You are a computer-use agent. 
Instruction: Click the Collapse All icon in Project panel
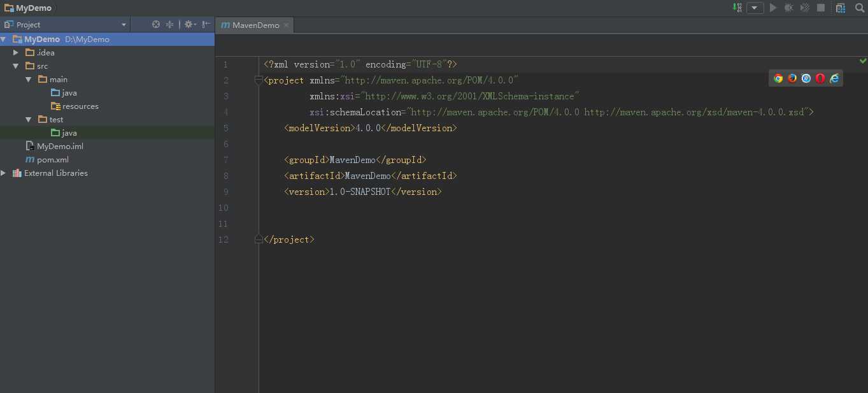170,24
